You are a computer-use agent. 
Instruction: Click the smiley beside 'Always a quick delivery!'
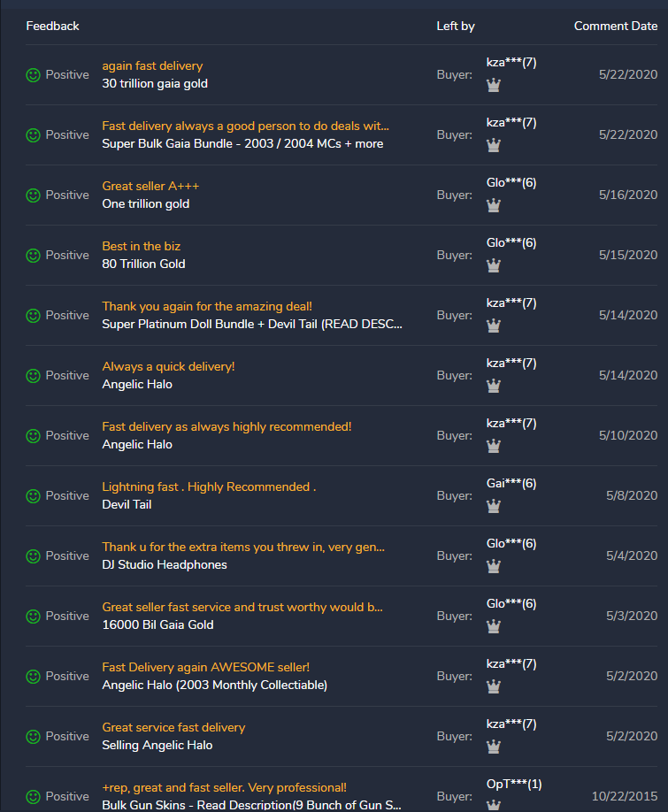[33, 375]
